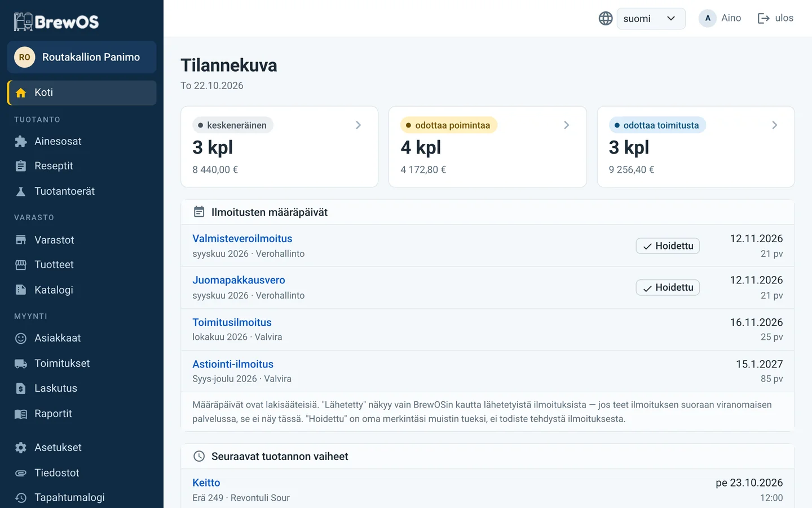Viewport: 812px width, 508px height.
Task: Open the Raportit menu entry
Action: pos(82,414)
